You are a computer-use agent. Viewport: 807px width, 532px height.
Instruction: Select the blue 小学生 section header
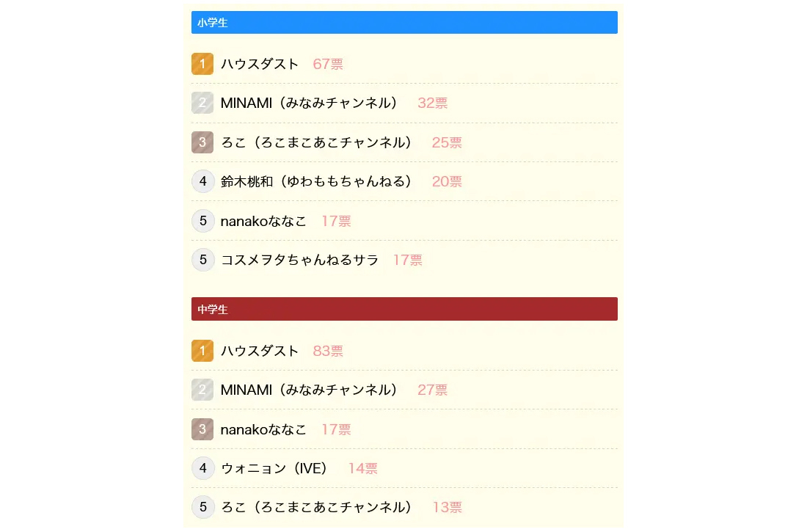point(404,23)
